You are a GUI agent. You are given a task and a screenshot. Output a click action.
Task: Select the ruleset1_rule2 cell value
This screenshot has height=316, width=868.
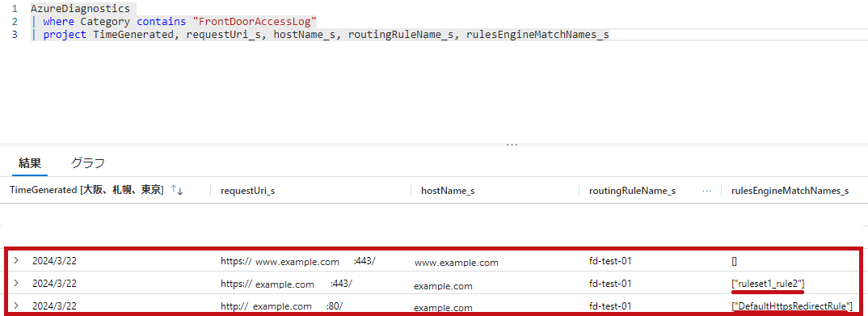coord(768,284)
